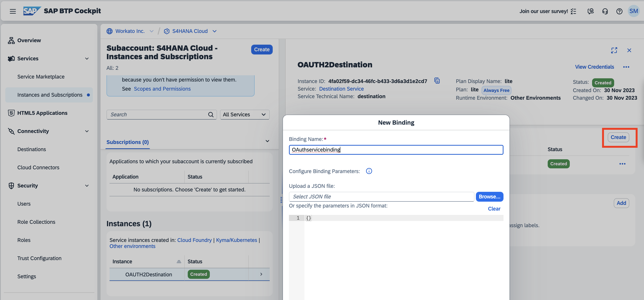Click inside the Binding Name text field
The image size is (644, 300).
point(396,149)
